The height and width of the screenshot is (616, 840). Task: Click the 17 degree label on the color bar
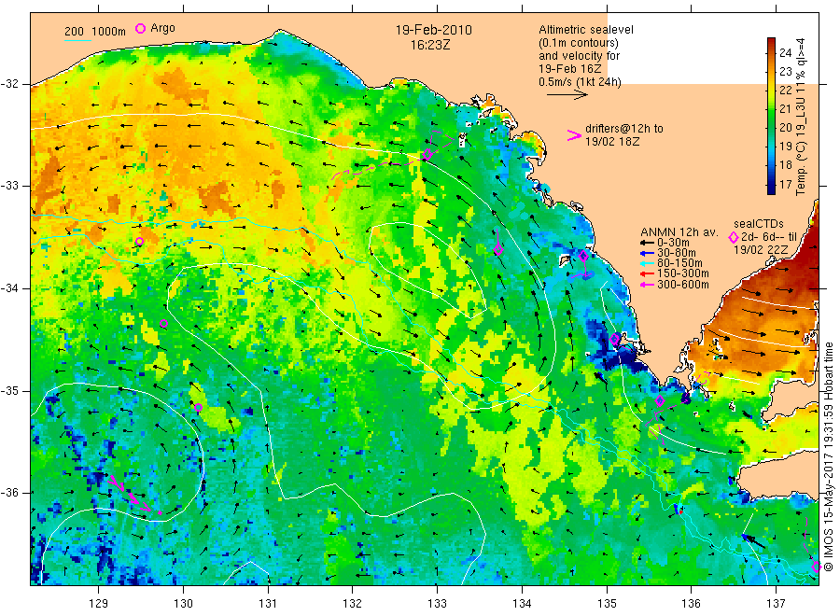click(x=785, y=184)
